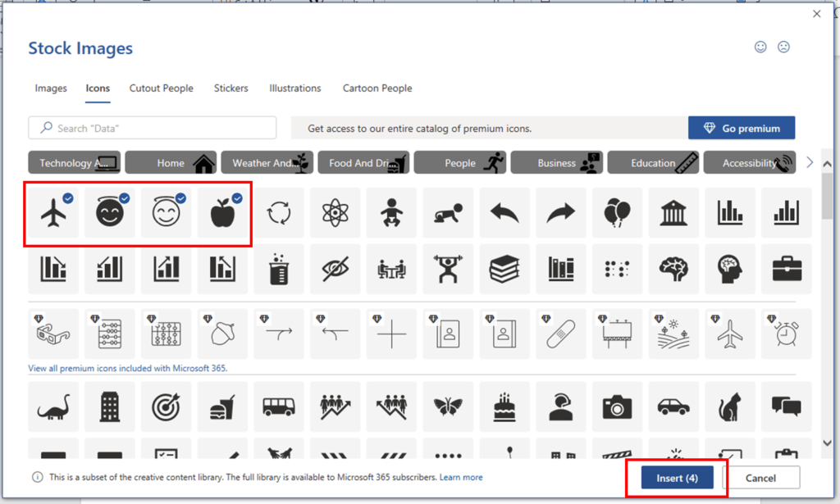
Task: Select the atom icon
Action: pos(336,212)
